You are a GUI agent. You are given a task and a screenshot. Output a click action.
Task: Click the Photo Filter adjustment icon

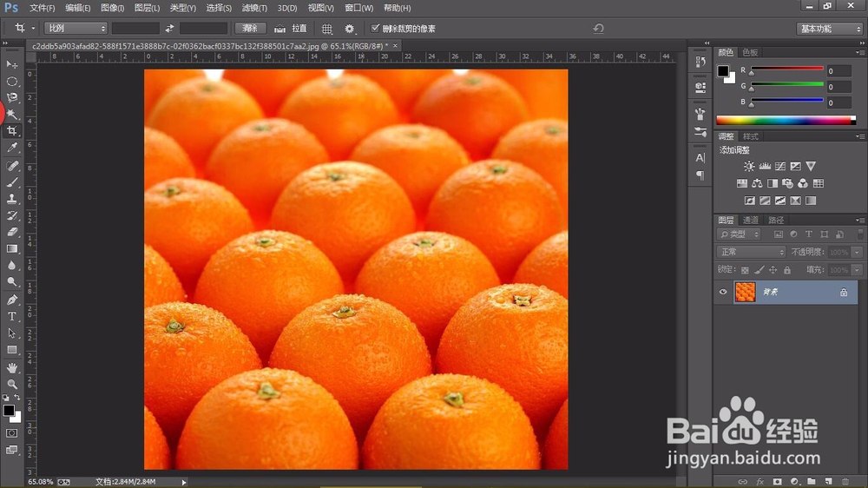(x=787, y=183)
